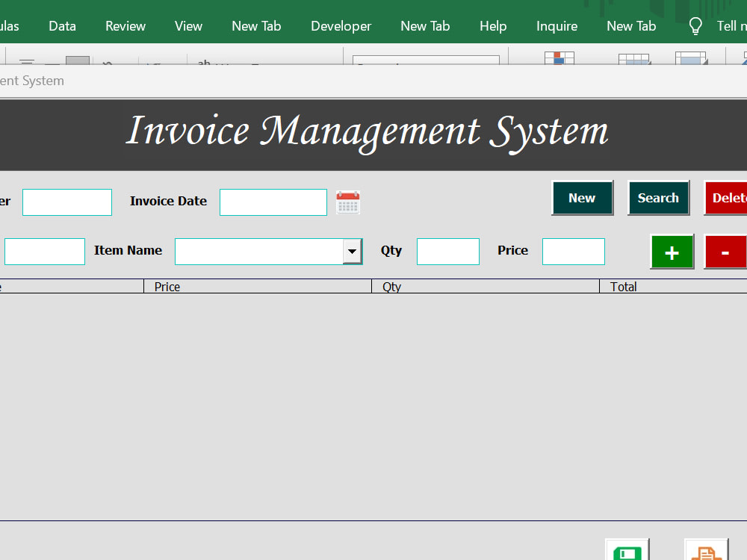Click the orange print invoice icon

pyautogui.click(x=705, y=553)
